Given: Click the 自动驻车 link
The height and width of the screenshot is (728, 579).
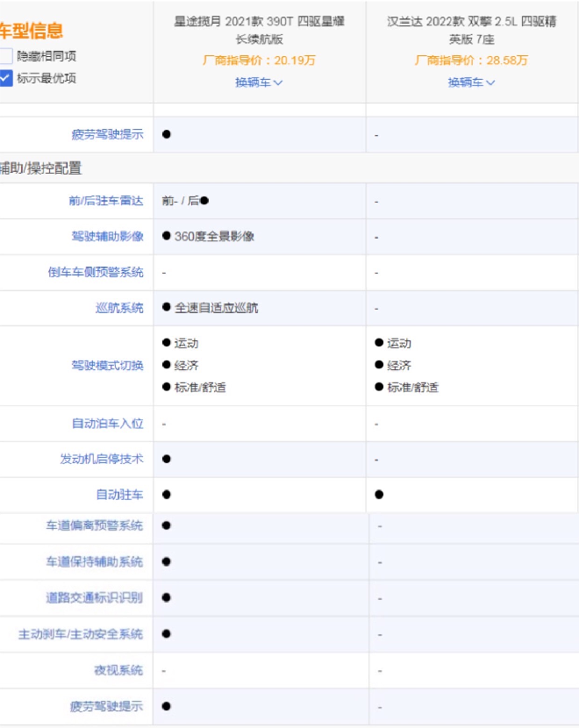Looking at the screenshot, I should click(x=119, y=495).
